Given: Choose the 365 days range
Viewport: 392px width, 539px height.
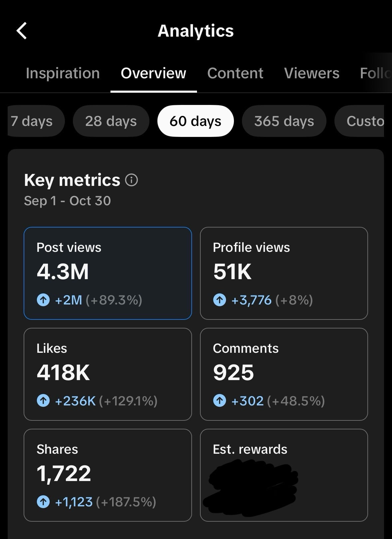Looking at the screenshot, I should point(284,121).
